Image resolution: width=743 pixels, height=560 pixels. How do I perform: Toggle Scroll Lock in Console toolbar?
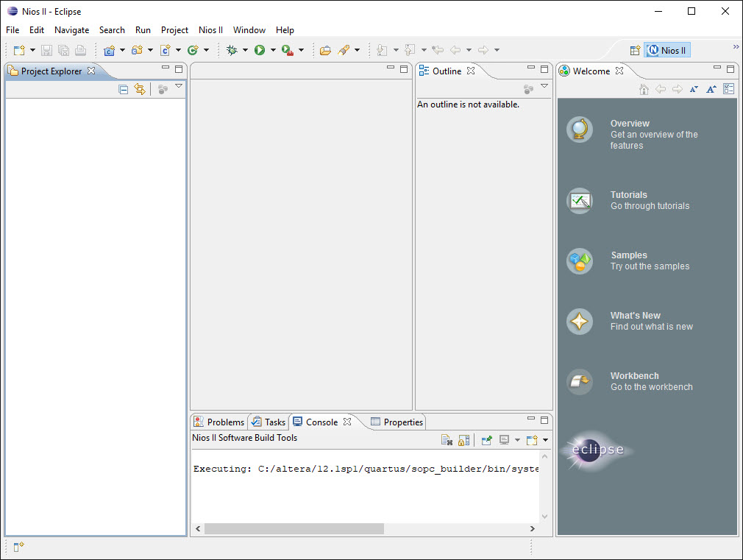(464, 440)
